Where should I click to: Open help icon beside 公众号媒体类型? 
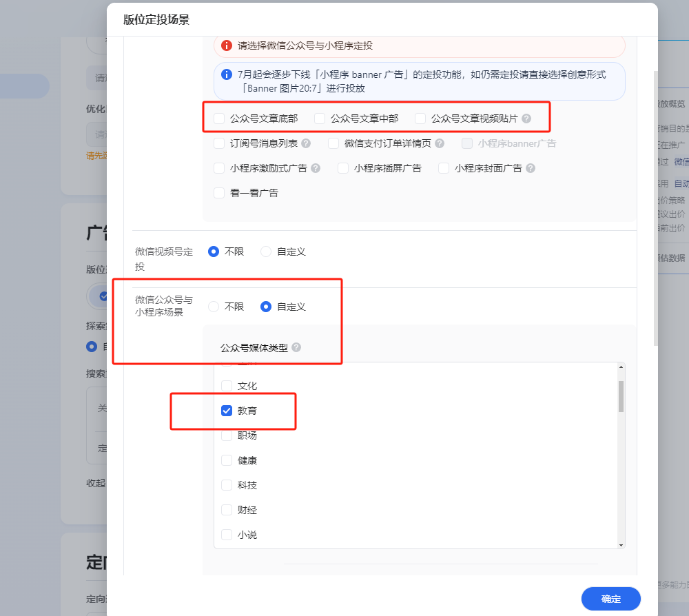tap(296, 347)
